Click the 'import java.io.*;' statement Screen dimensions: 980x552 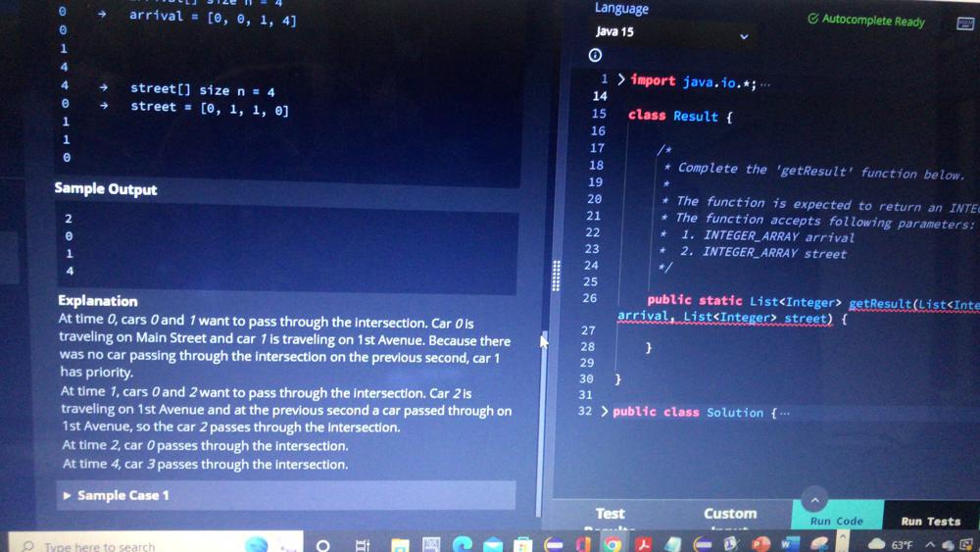coord(693,81)
